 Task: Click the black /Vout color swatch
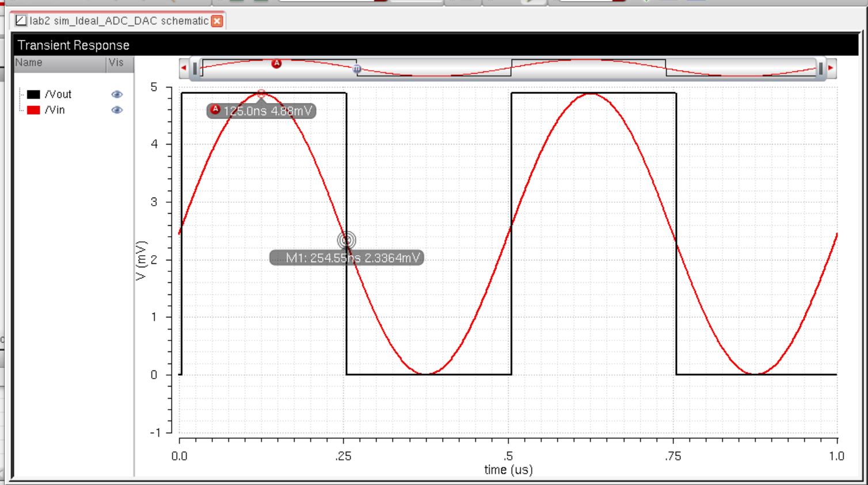coord(34,94)
